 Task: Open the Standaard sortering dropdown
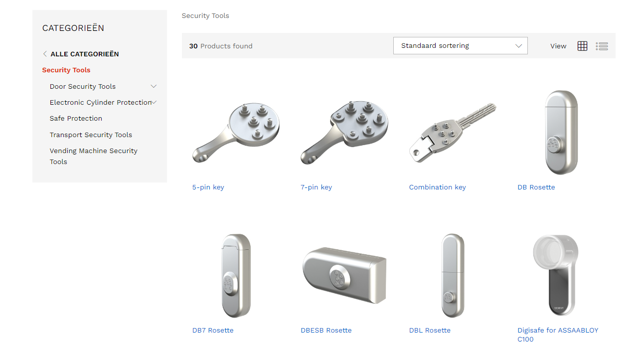460,45
